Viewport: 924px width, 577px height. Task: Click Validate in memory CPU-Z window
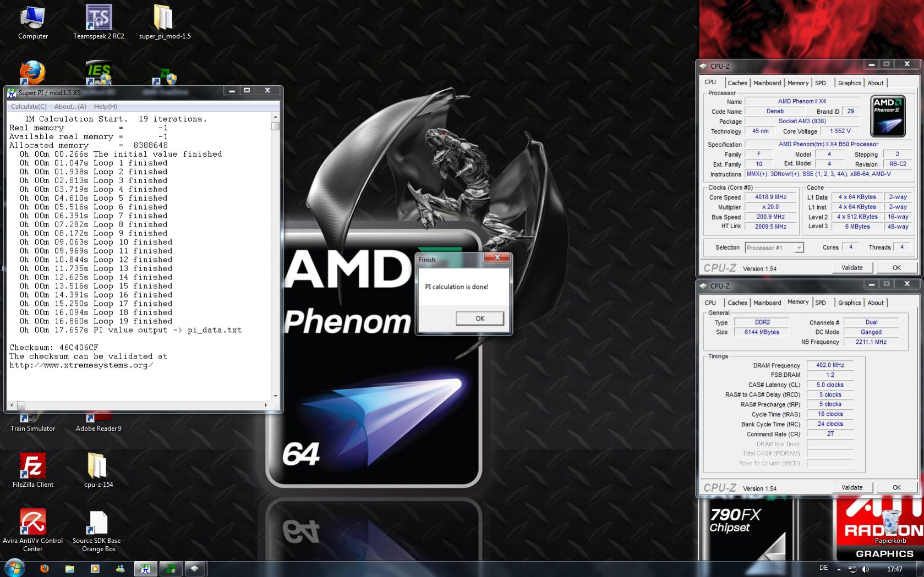[852, 487]
